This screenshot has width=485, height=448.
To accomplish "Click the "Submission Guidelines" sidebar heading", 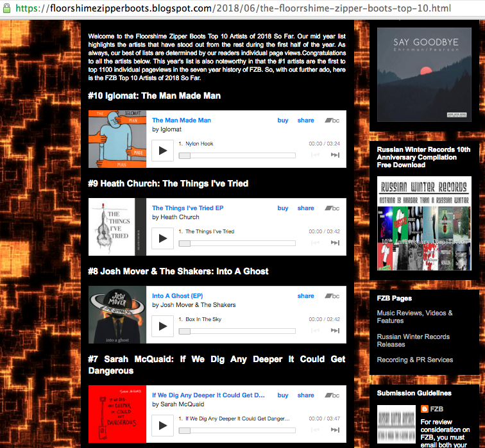I will 414,393.
